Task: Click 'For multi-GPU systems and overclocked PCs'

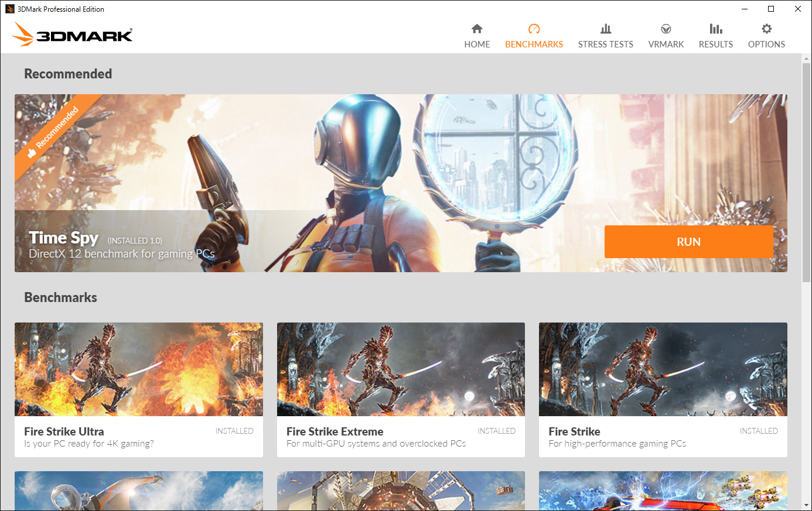Action: pyautogui.click(x=376, y=444)
